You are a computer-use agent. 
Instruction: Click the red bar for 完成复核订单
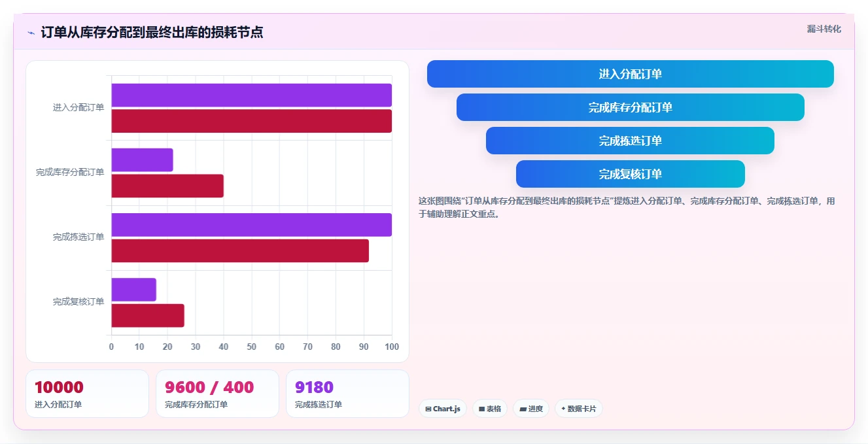(x=148, y=315)
